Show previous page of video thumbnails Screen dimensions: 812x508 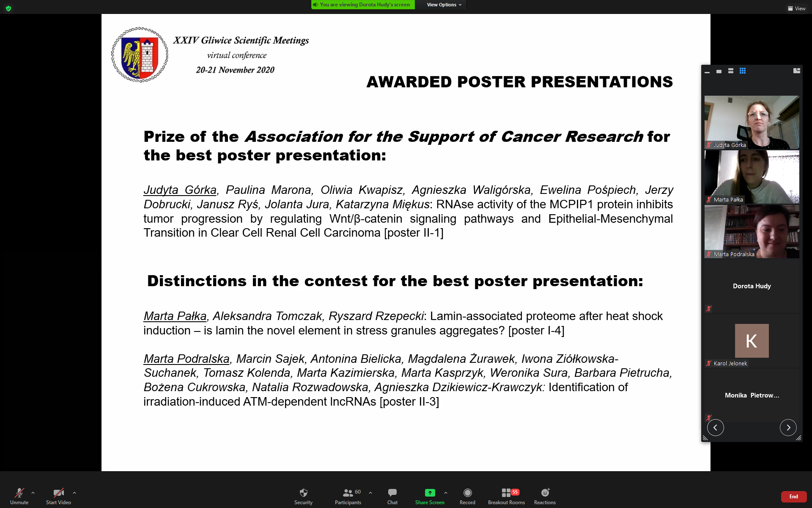coord(716,428)
